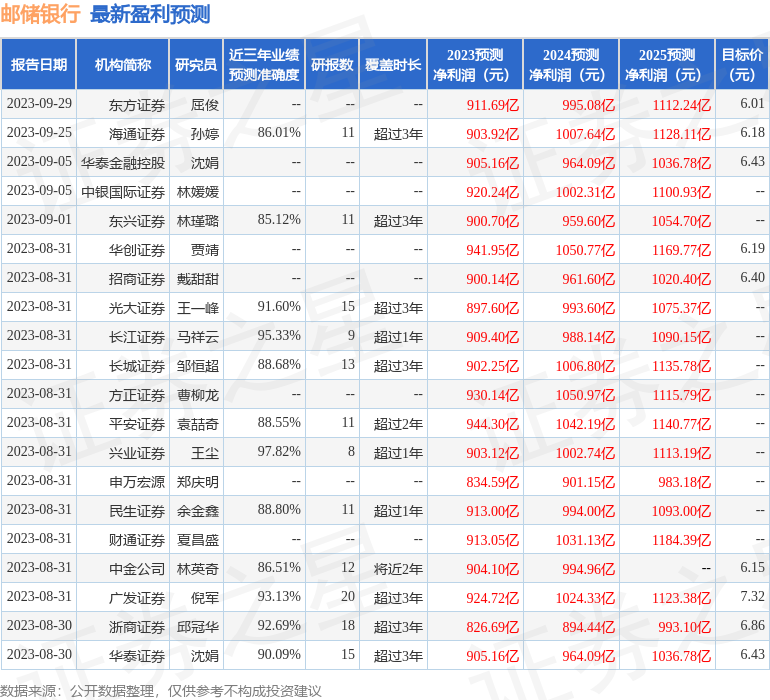The height and width of the screenshot is (700, 770).
Task: Click 2024 profit value 1007.64亿
Action: tap(585, 134)
